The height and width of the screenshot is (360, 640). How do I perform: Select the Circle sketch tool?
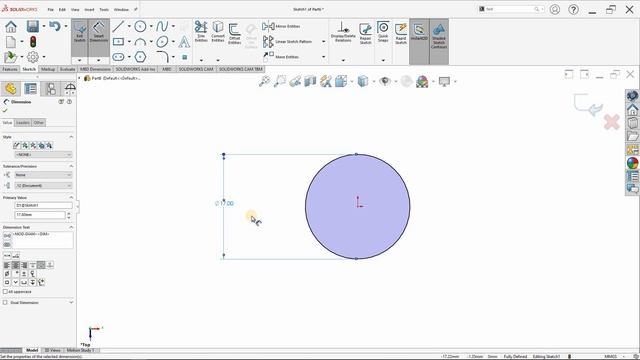pyautogui.click(x=140, y=27)
